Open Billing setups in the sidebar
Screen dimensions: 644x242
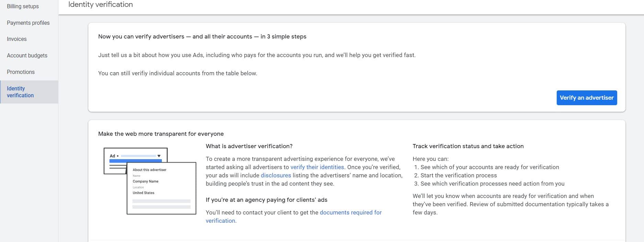click(23, 6)
